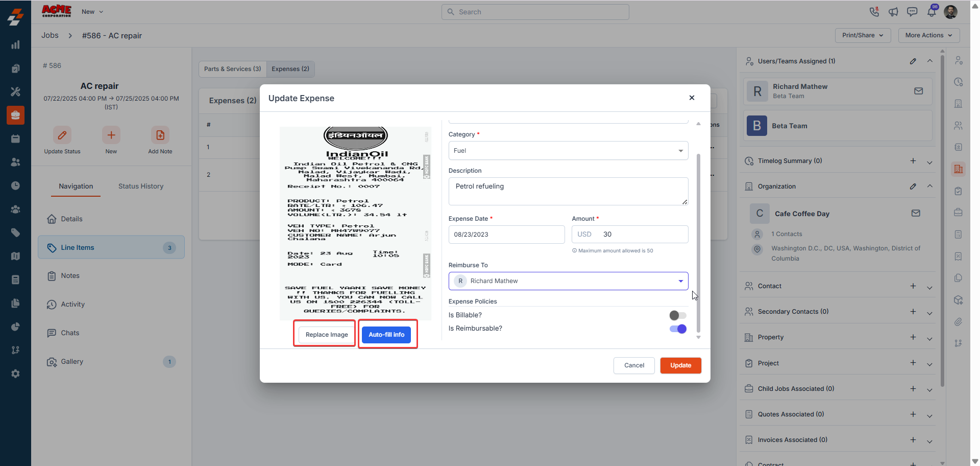Image resolution: width=980 pixels, height=466 pixels.
Task: Expand the Project section
Action: pyautogui.click(x=929, y=364)
